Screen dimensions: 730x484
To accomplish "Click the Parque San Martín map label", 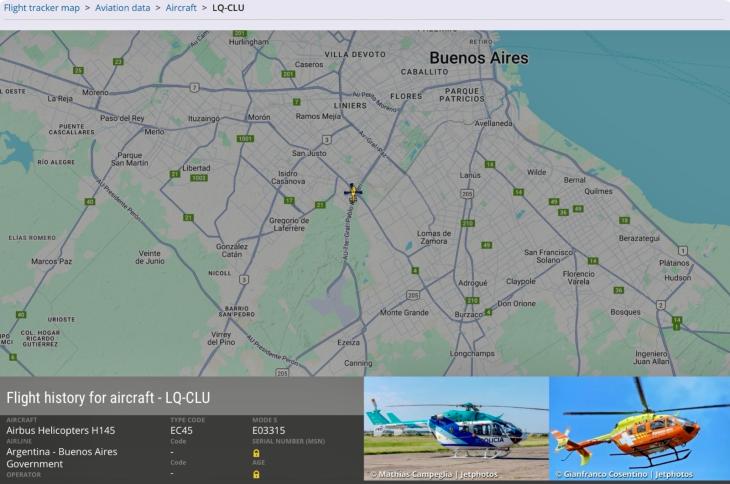I will point(129,159).
